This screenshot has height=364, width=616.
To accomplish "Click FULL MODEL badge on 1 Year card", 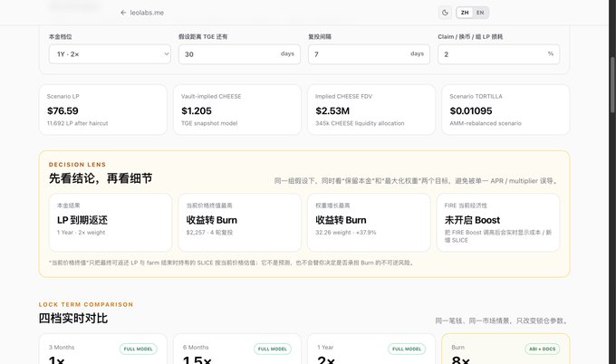I will (407, 349).
